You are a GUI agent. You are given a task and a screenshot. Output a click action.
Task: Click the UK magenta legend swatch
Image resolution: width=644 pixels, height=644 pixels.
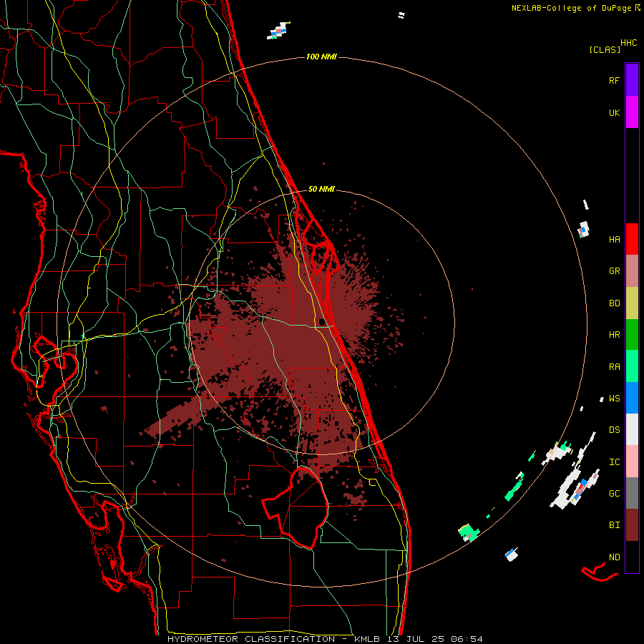[632, 112]
